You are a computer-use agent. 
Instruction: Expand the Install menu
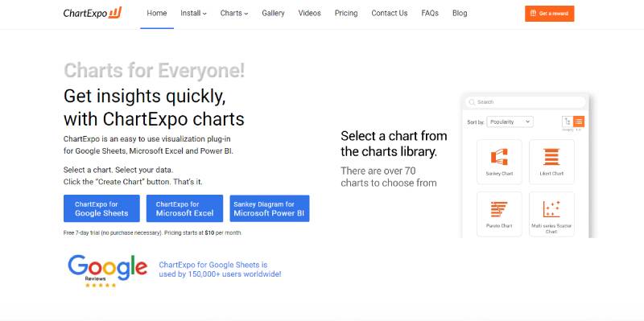(193, 13)
